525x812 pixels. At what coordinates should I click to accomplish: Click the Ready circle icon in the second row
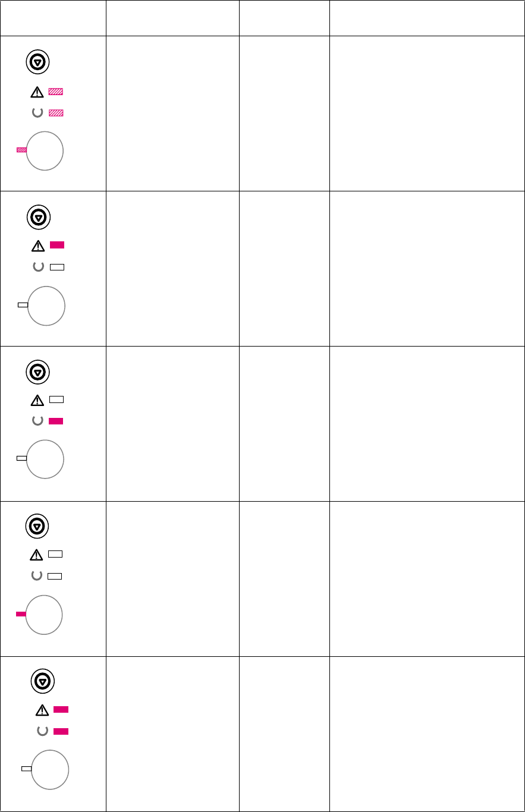click(38, 267)
